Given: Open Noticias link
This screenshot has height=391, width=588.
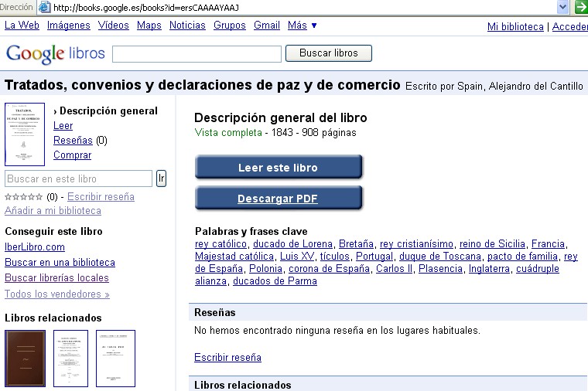Looking at the screenshot, I should coord(187,25).
